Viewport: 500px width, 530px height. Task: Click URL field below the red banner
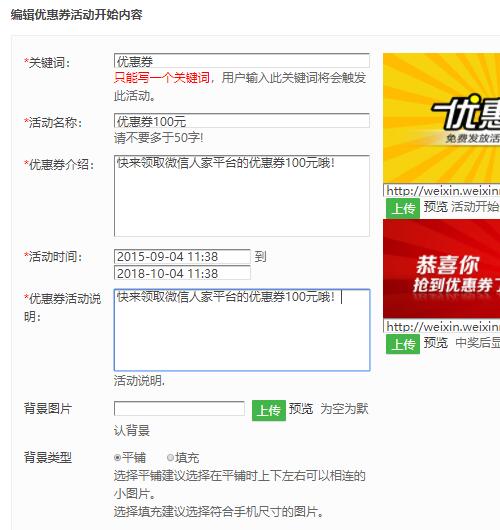pos(442,327)
